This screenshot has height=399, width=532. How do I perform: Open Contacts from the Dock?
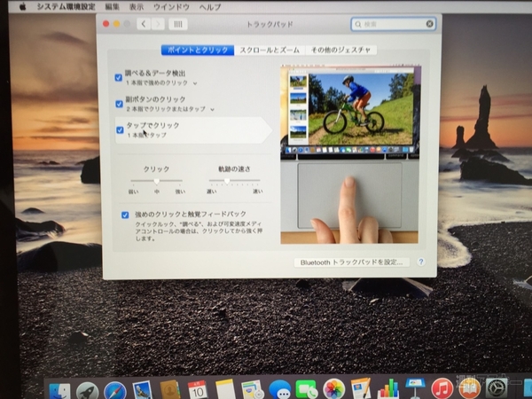pyautogui.click(x=170, y=390)
